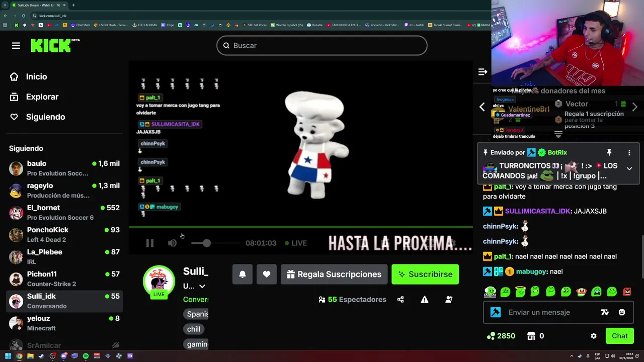Click the red clown-hair emote
The image size is (644, 362).
(x=581, y=292)
